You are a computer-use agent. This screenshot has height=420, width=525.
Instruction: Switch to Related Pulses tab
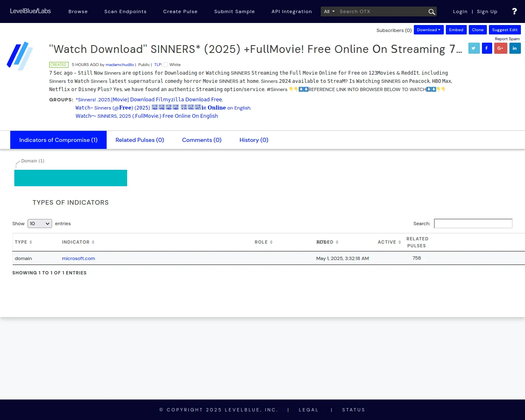pyautogui.click(x=139, y=140)
